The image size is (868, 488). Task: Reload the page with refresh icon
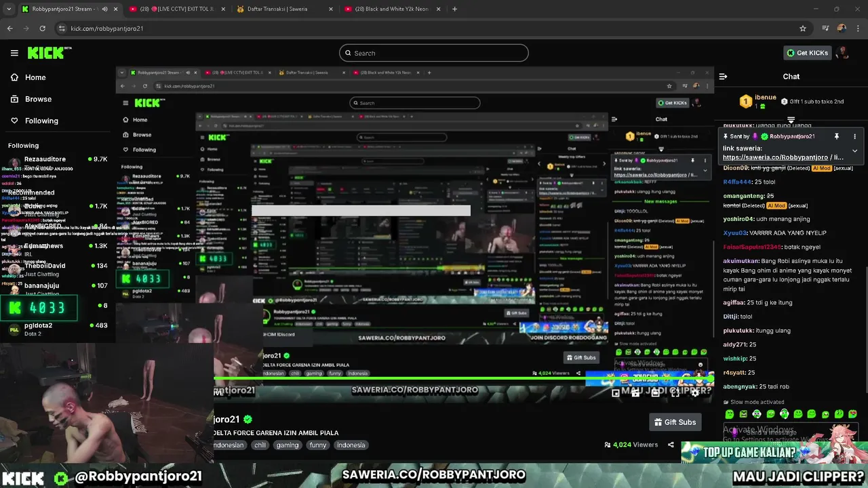tap(42, 28)
